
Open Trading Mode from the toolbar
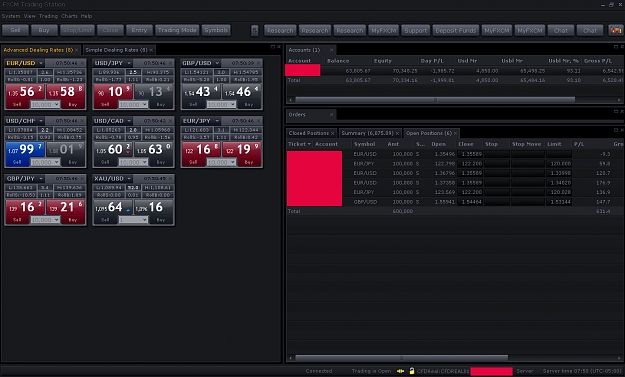tap(177, 30)
